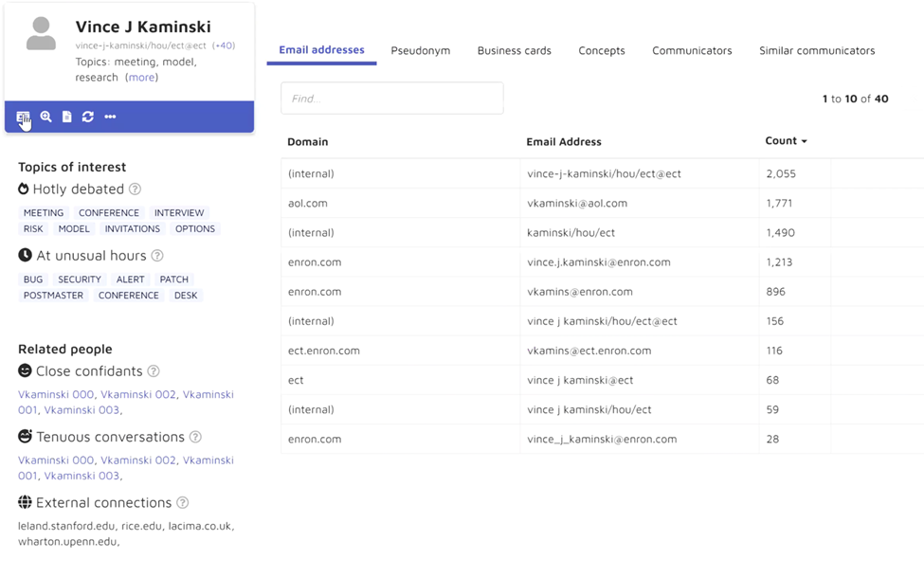The width and height of the screenshot is (924, 577).
Task: Click the magnifier zoom-in search icon
Action: coord(46,117)
